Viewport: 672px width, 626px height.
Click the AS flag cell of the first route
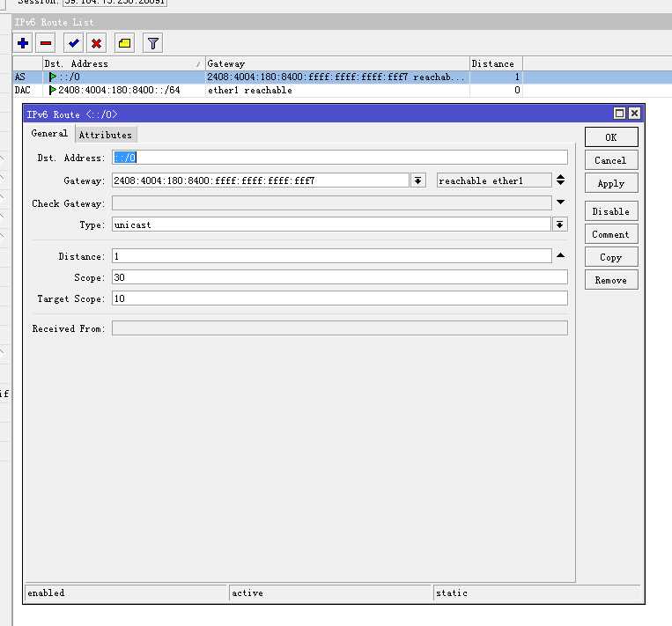coord(27,77)
